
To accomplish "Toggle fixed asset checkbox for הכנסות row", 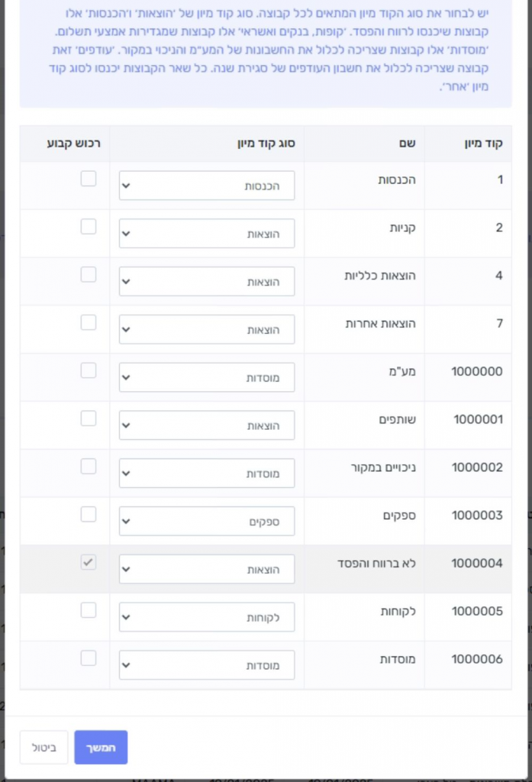I will (89, 179).
